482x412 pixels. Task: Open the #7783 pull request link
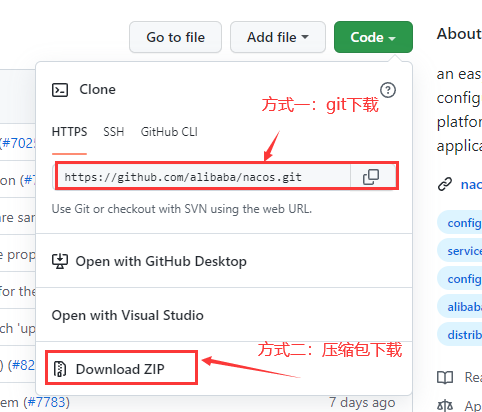point(46,402)
